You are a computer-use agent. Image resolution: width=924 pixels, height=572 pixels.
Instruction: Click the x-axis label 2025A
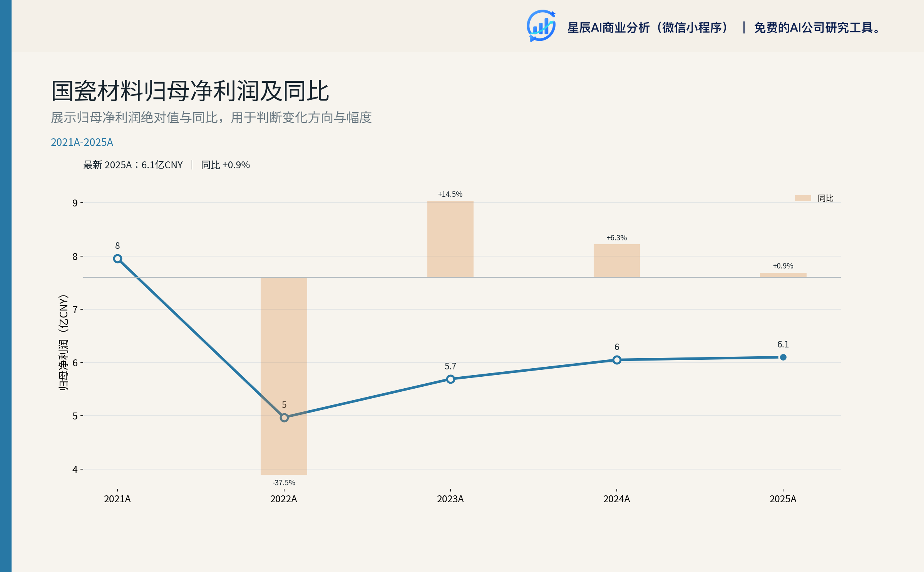coord(783,499)
